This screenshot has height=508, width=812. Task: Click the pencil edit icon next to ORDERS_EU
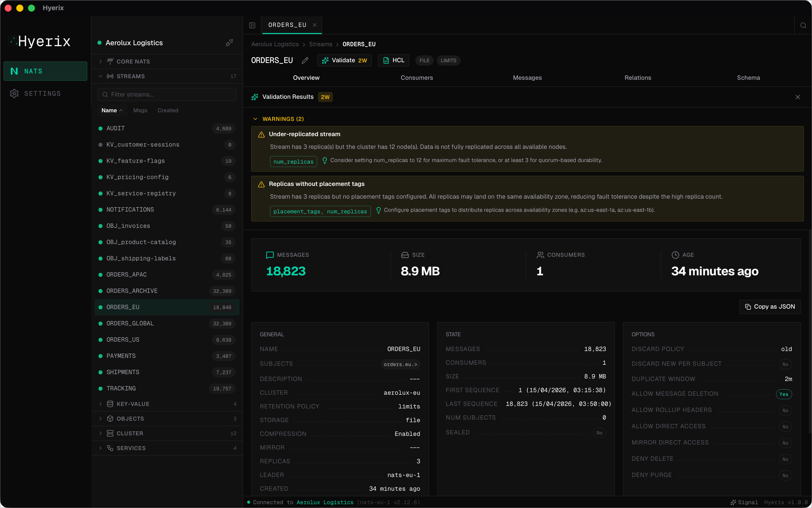(x=305, y=60)
